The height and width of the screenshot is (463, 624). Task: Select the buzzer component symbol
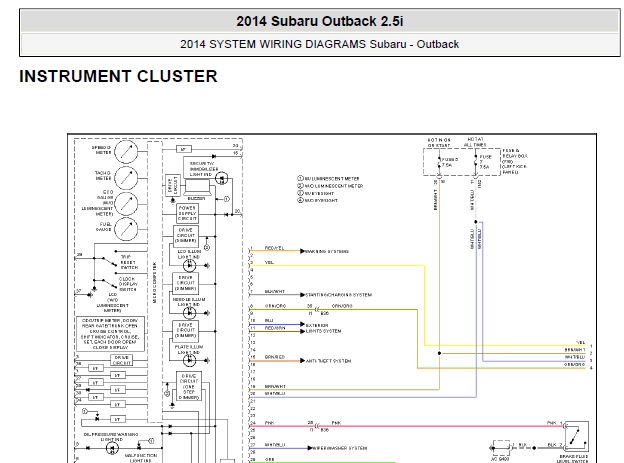[x=197, y=187]
